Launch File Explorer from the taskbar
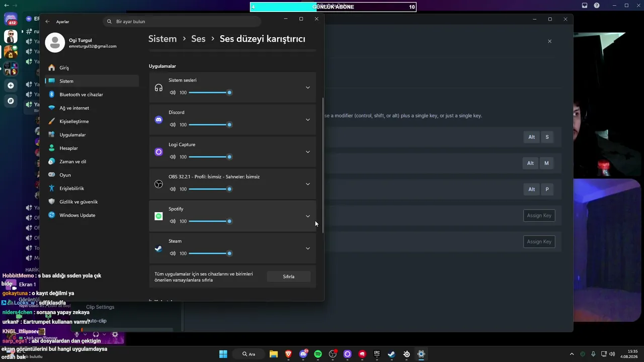This screenshot has width=644, height=362. (273, 354)
